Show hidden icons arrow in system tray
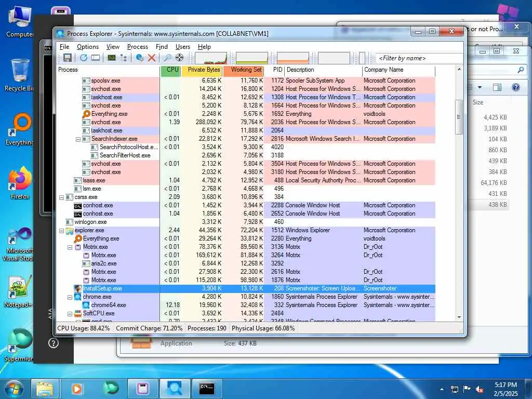532x399 pixels. coord(442,389)
